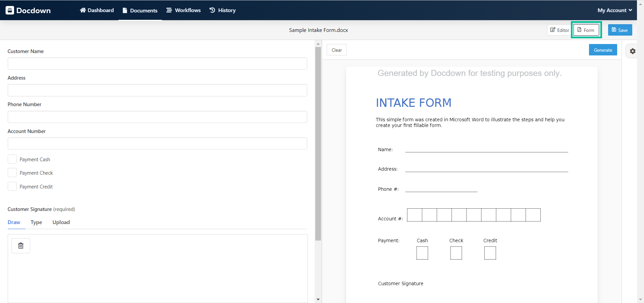Click the History clock icon

[212, 10]
